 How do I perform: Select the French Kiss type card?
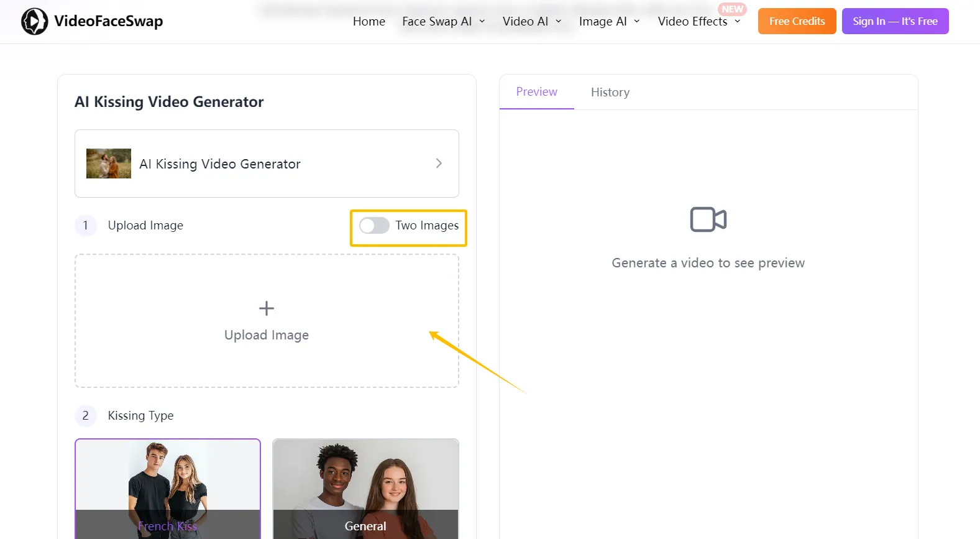pyautogui.click(x=168, y=489)
